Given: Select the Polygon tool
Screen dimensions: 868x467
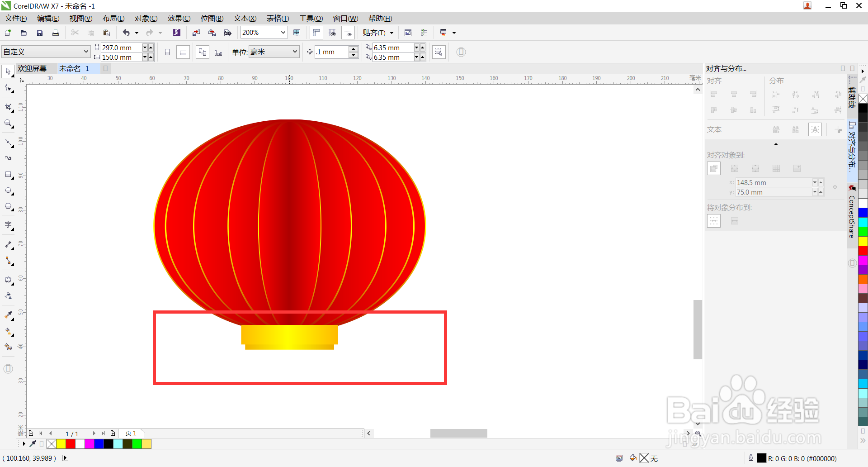Looking at the screenshot, I should coord(8,206).
